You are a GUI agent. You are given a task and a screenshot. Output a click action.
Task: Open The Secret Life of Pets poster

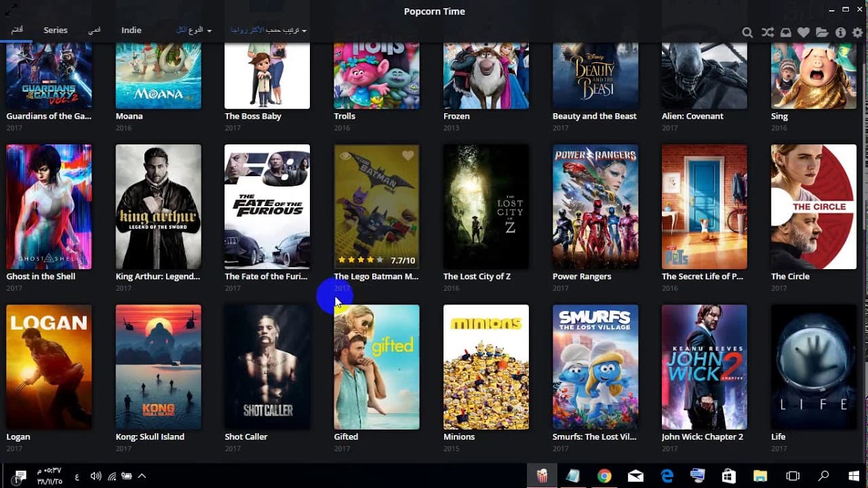point(705,207)
